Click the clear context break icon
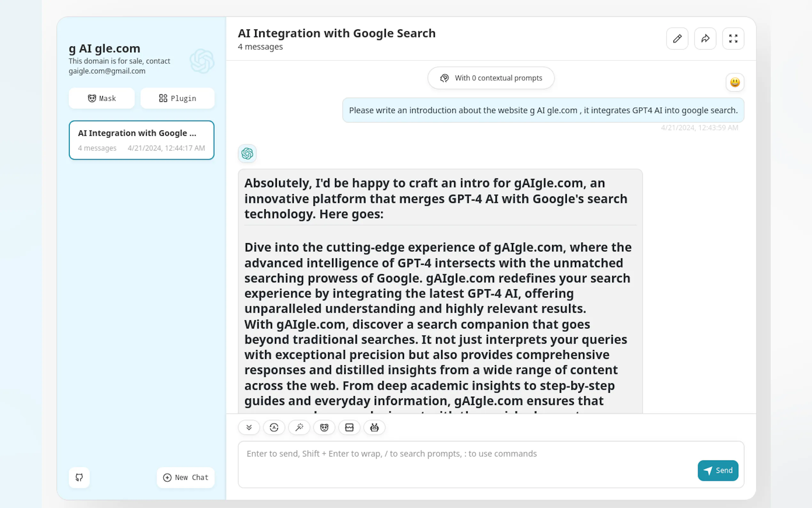This screenshot has height=508, width=812. 349,427
